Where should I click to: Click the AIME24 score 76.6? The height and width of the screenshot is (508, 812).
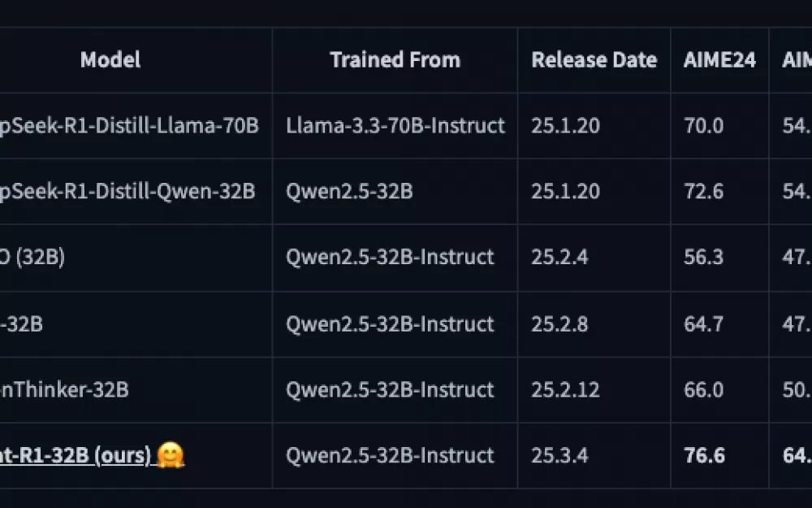click(704, 455)
